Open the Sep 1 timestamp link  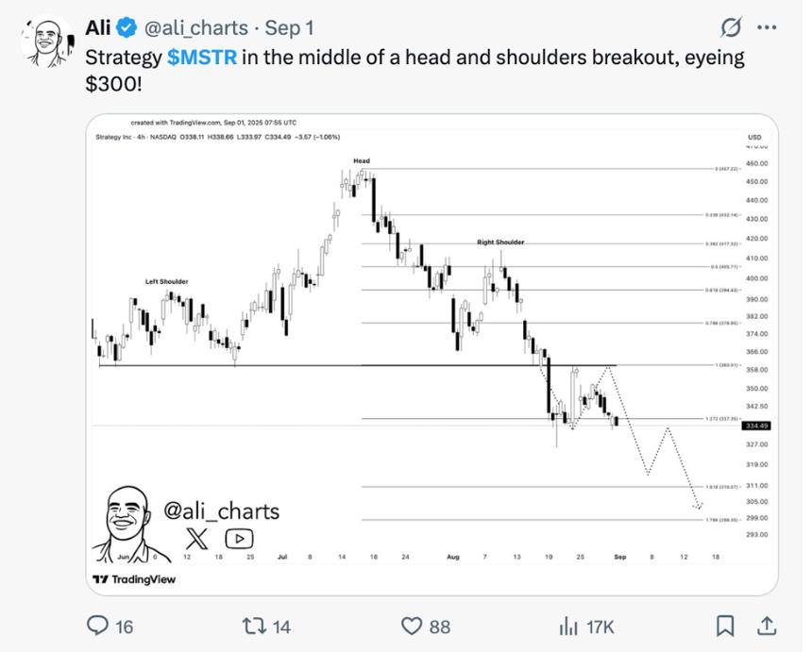(x=290, y=27)
